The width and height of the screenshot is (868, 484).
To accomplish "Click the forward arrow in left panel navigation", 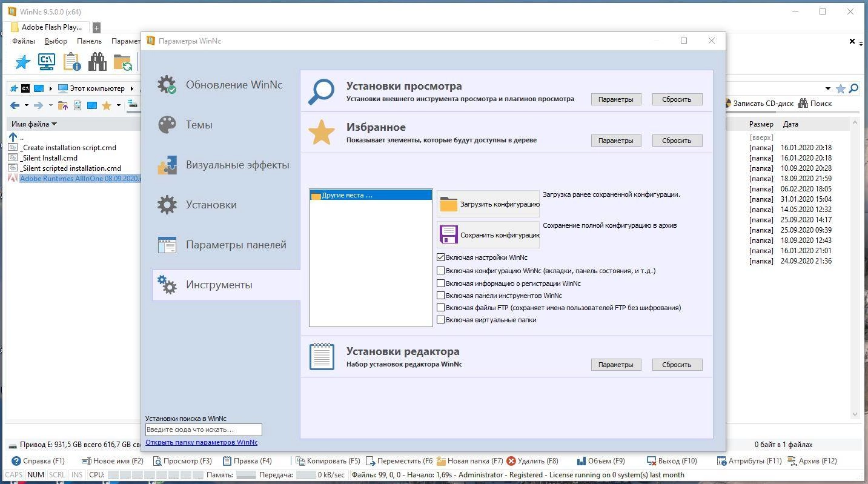I will point(38,105).
